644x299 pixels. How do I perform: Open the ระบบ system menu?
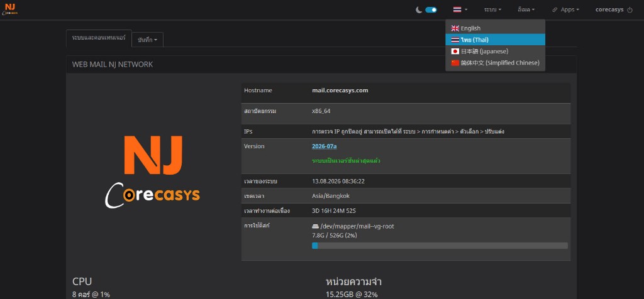tap(492, 9)
